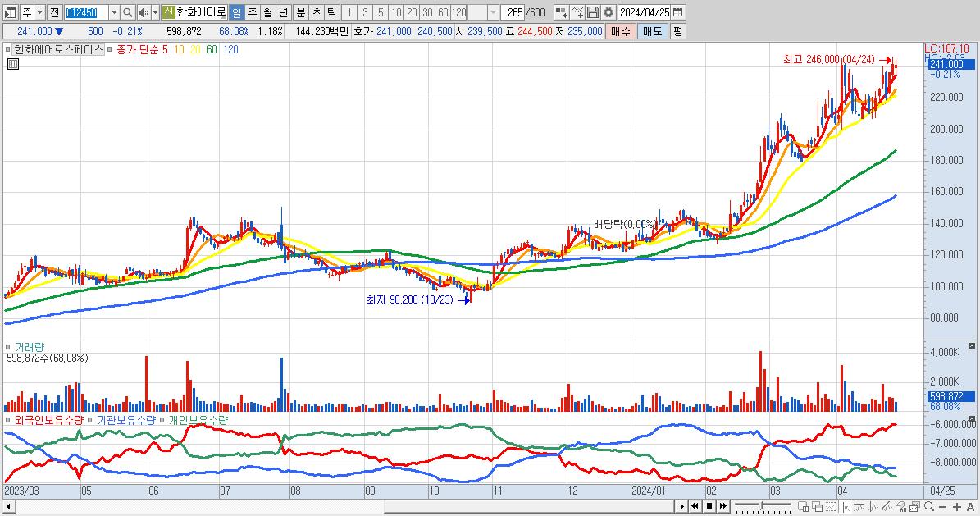Screen dimensions: 980x516
Task: Click the fast-forward button in bottom bar
Action: 723,506
